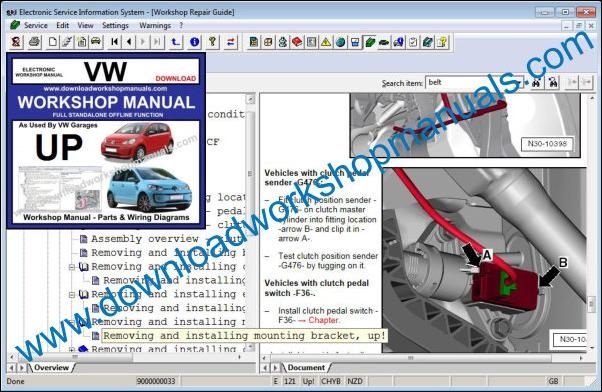Click the 'Up!' status bar cell
Viewport: 602px width, 392px height.
[x=308, y=381]
